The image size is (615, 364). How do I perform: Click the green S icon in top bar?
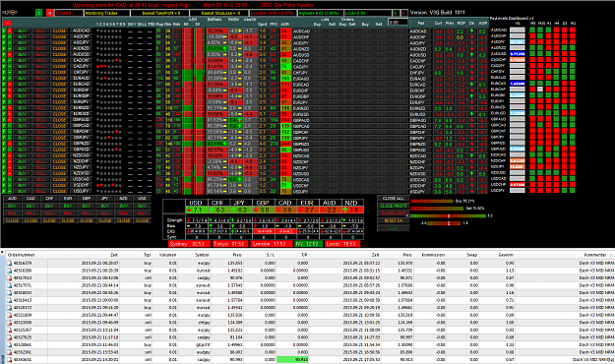click(x=38, y=13)
